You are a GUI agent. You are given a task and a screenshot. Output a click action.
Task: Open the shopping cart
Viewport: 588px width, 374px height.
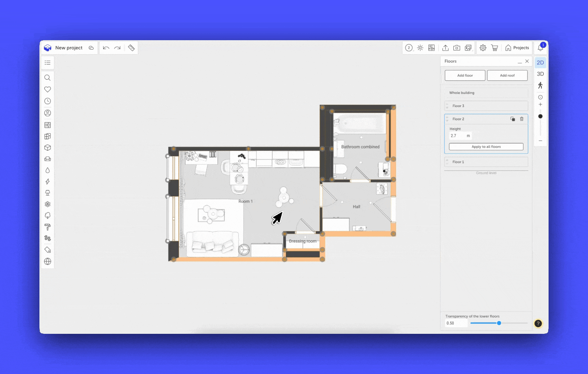(x=494, y=48)
